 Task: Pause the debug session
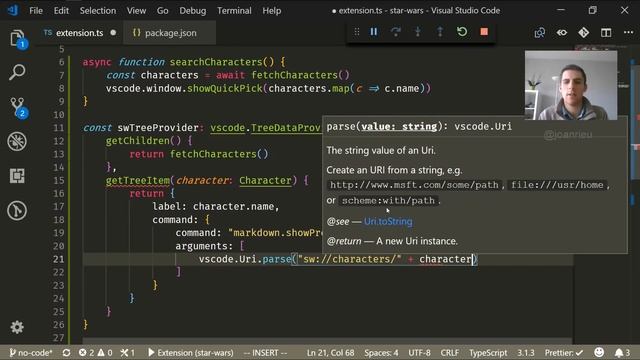pyautogui.click(x=373, y=32)
